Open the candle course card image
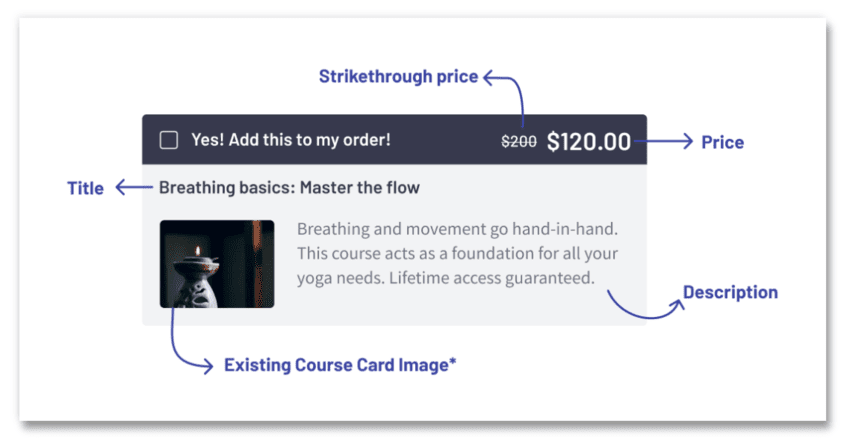The width and height of the screenshot is (850, 441). pos(217,264)
